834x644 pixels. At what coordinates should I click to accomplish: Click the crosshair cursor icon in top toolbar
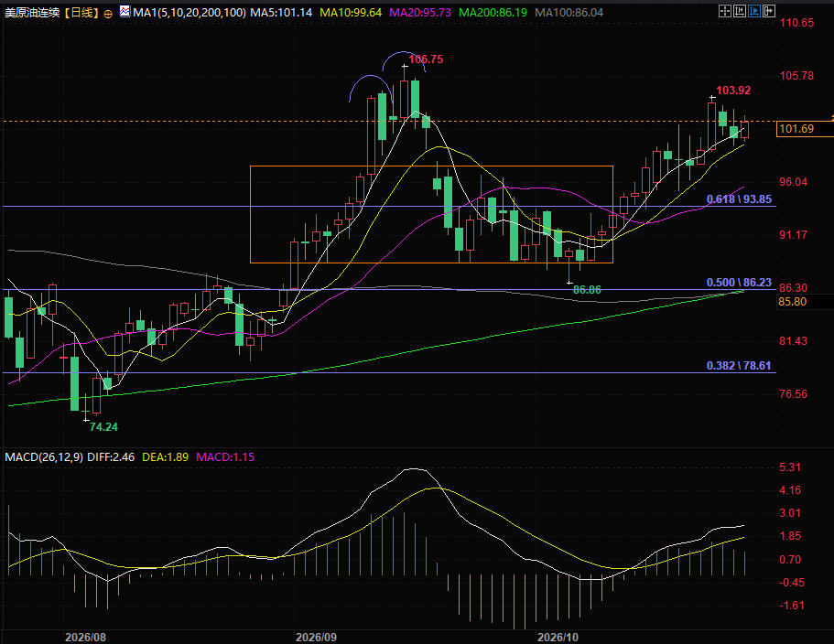pyautogui.click(x=724, y=11)
